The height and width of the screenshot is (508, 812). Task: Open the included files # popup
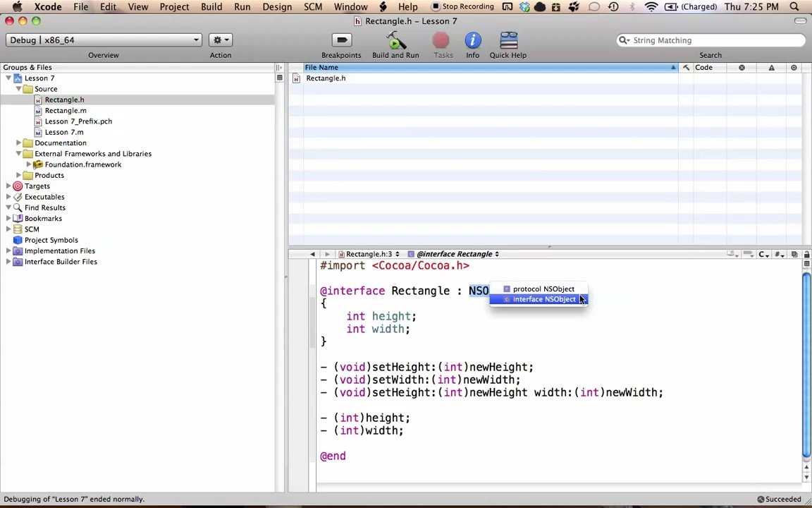[780, 254]
